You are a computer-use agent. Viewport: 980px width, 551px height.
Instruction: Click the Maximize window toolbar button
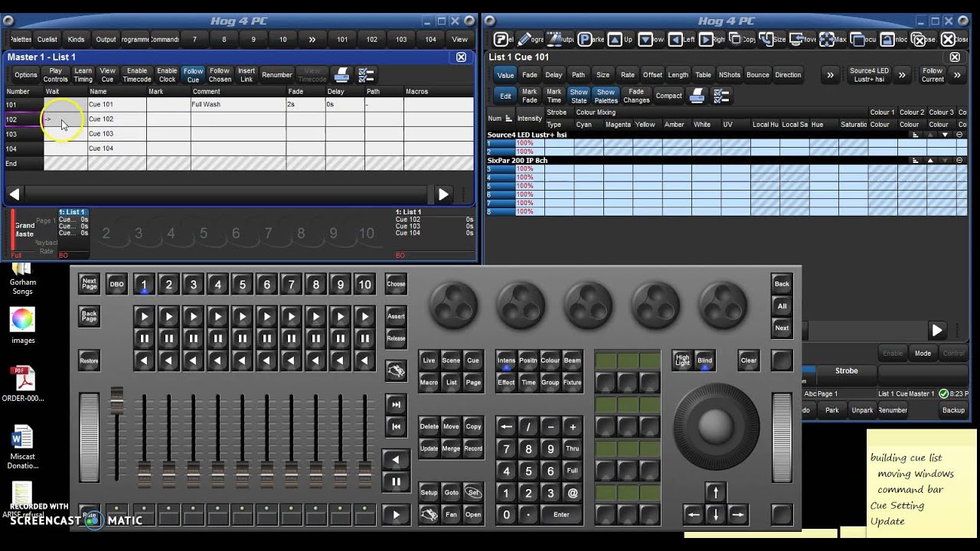833,40
